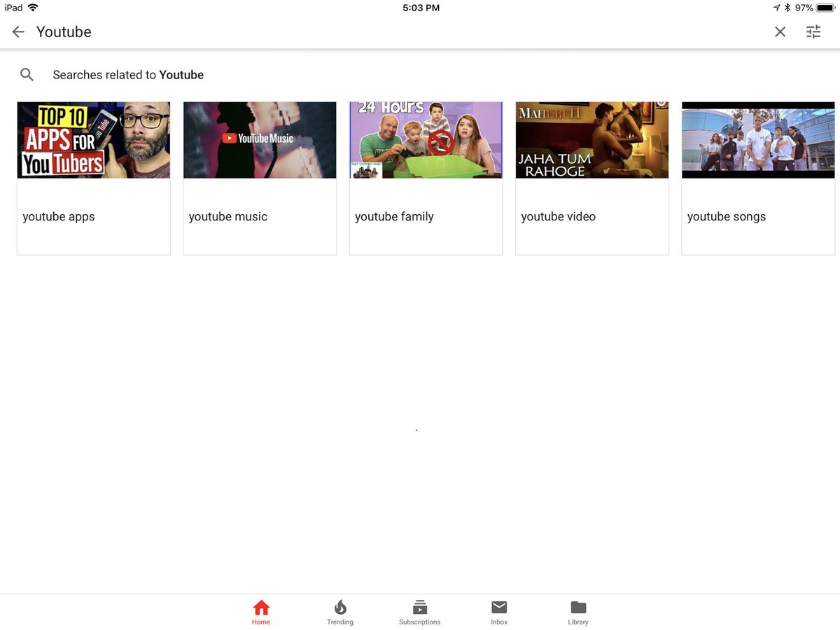This screenshot has height=630, width=840.
Task: Go back using the left arrow icon
Action: coord(18,32)
